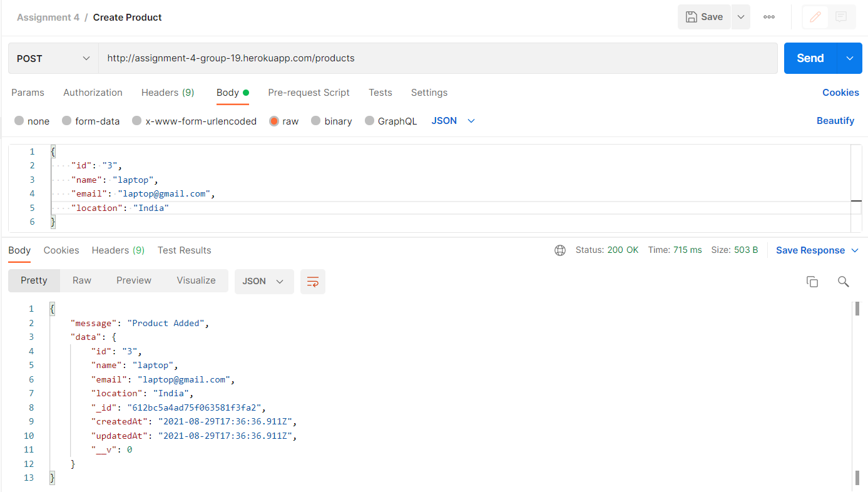Toggle line wrapping in the response viewer
The width and height of the screenshot is (868, 492).
tap(312, 281)
